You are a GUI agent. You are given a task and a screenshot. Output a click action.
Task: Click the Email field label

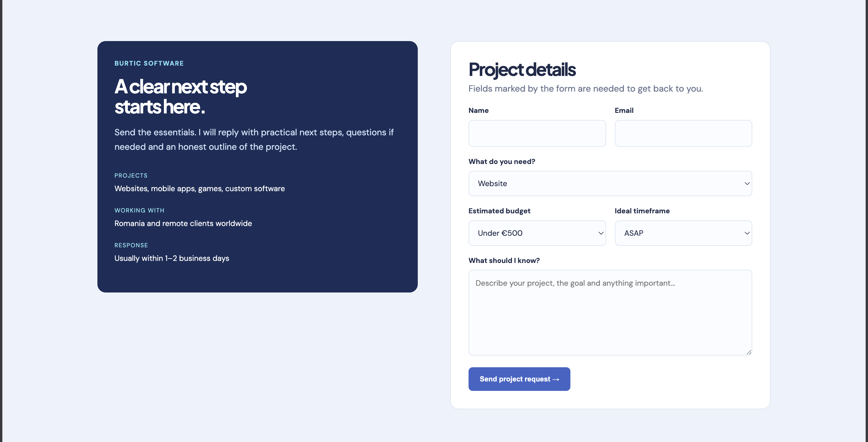624,110
